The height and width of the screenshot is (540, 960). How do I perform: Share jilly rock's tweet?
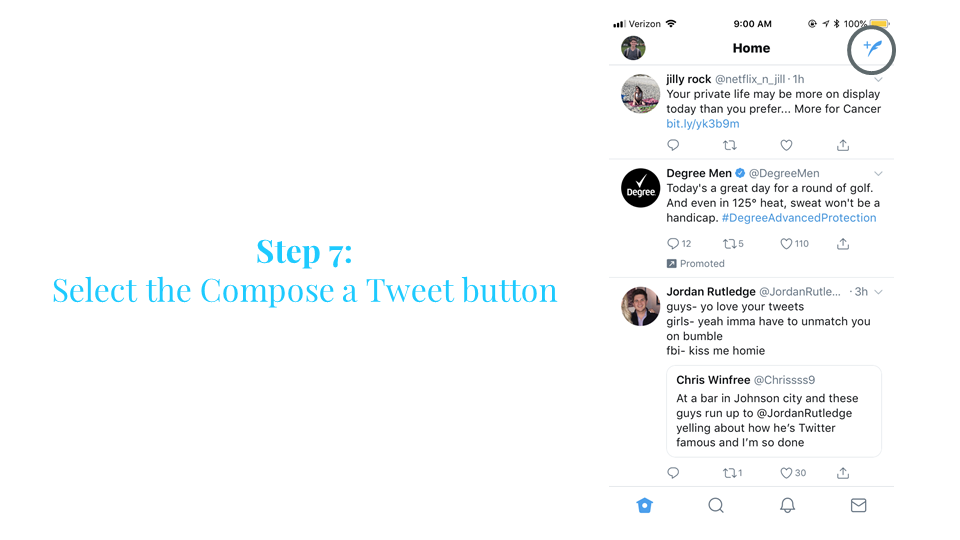[843, 145]
